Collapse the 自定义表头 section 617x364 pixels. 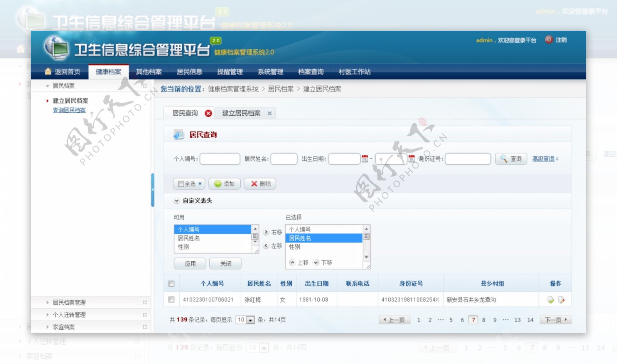(177, 201)
